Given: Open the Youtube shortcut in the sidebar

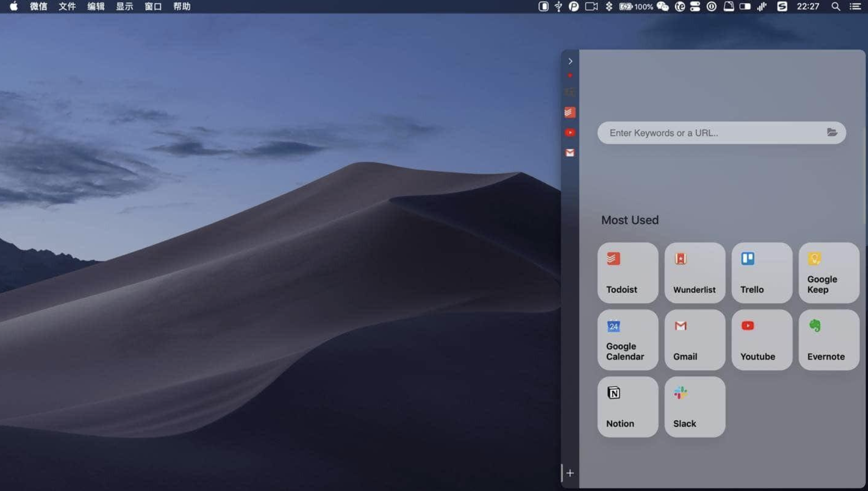Looking at the screenshot, I should [x=570, y=132].
